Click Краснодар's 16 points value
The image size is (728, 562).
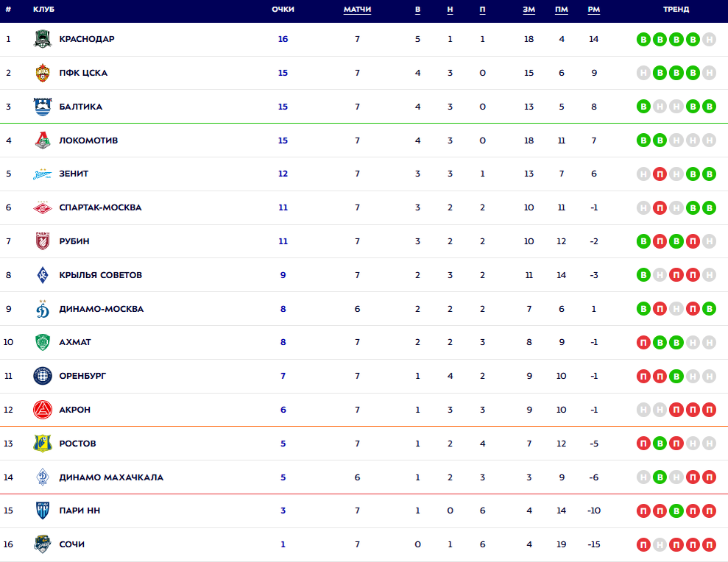click(x=283, y=39)
